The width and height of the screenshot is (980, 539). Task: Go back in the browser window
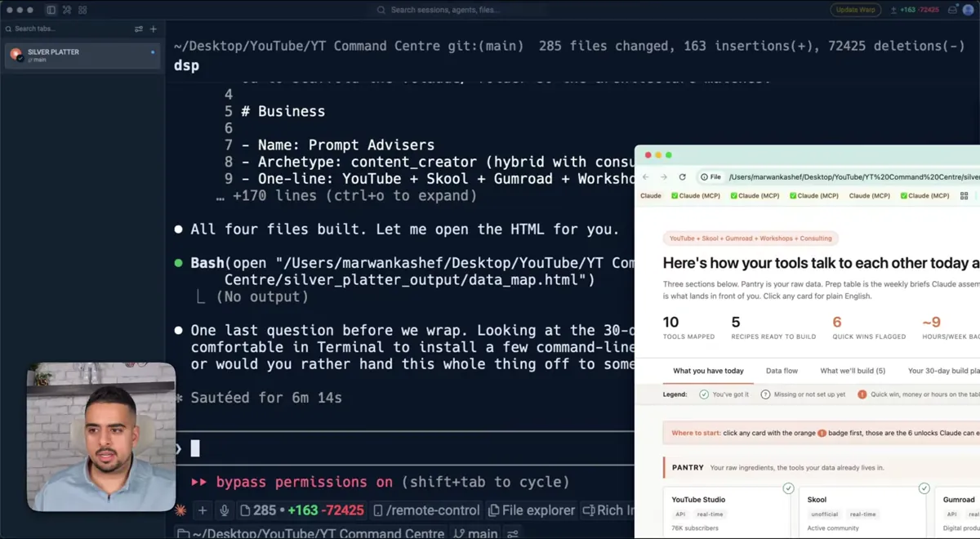[645, 176]
